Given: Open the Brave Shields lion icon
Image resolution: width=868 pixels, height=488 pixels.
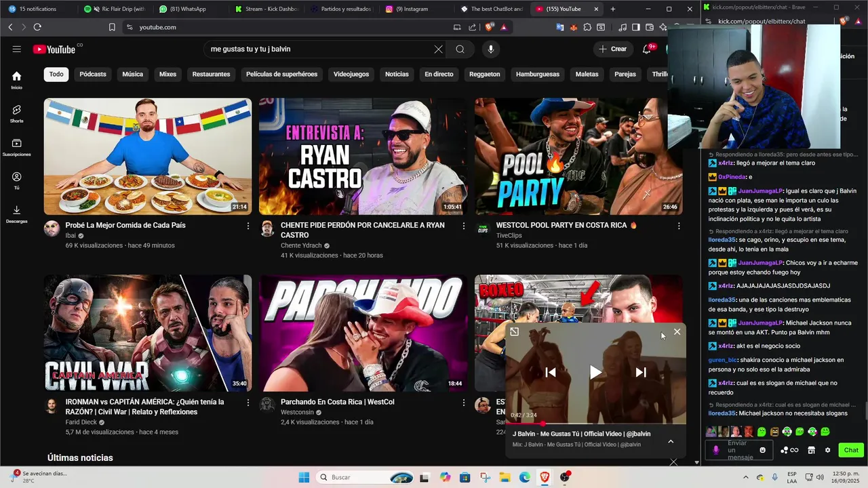Looking at the screenshot, I should pos(489,27).
